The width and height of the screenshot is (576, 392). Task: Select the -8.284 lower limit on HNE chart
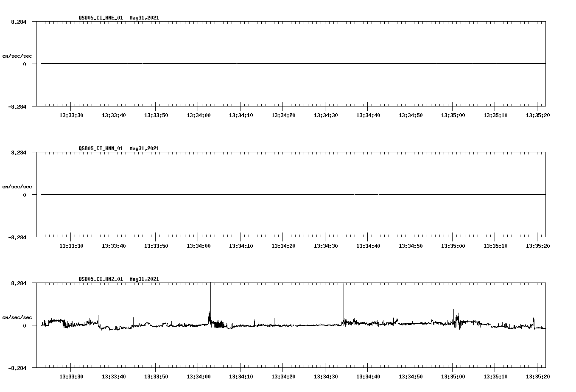[17, 107]
